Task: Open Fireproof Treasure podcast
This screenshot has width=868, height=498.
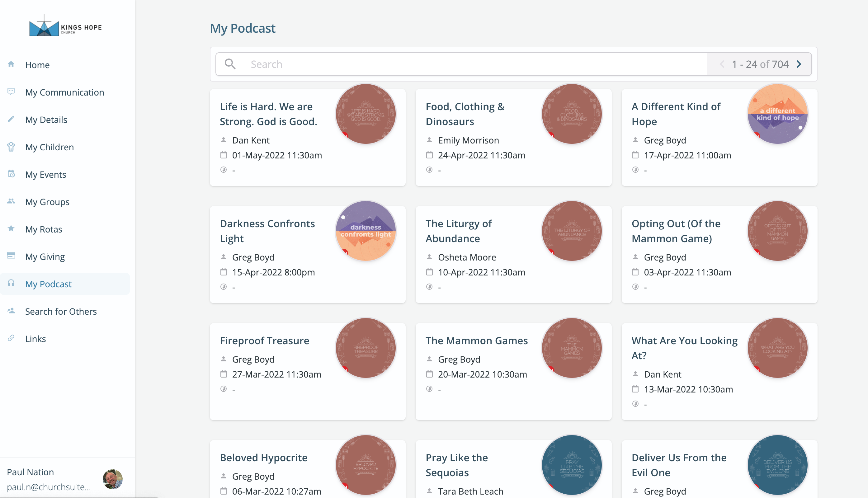Action: tap(264, 340)
